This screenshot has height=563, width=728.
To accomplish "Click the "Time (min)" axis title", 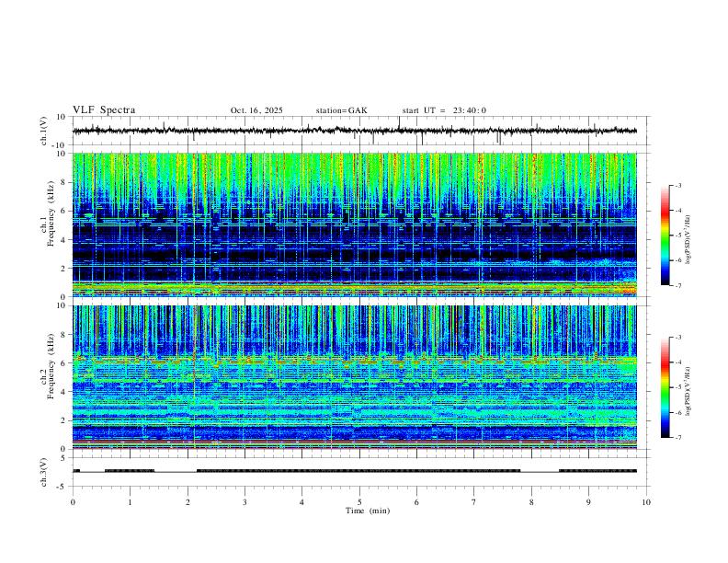I will coord(368,511).
